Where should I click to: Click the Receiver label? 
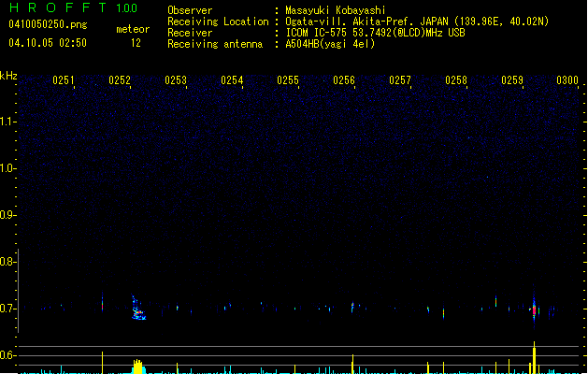190,33
